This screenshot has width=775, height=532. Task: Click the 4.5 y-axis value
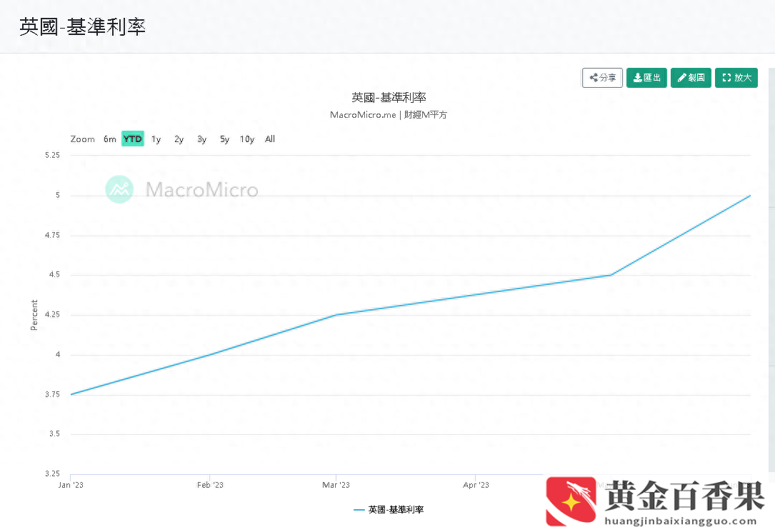(x=54, y=275)
